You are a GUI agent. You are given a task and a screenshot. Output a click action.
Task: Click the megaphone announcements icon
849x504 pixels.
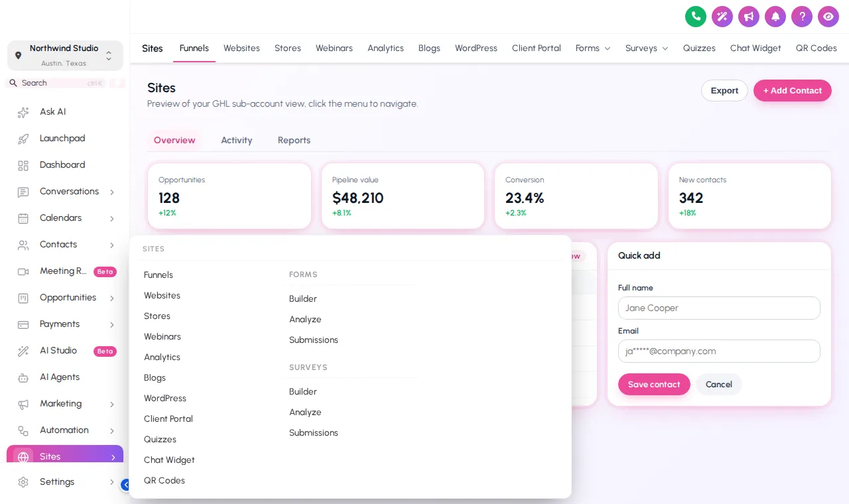pos(749,17)
